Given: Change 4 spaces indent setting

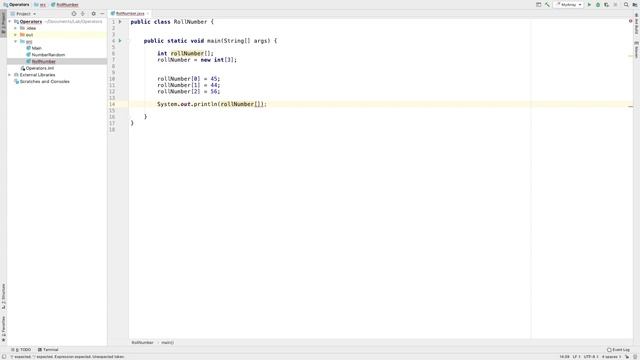Looking at the screenshot, I should coord(611,356).
